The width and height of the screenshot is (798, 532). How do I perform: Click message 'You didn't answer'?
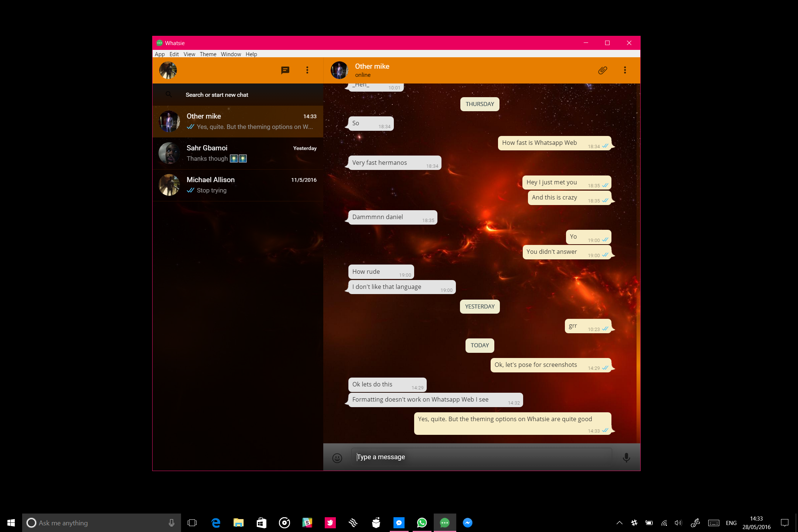pyautogui.click(x=567, y=252)
